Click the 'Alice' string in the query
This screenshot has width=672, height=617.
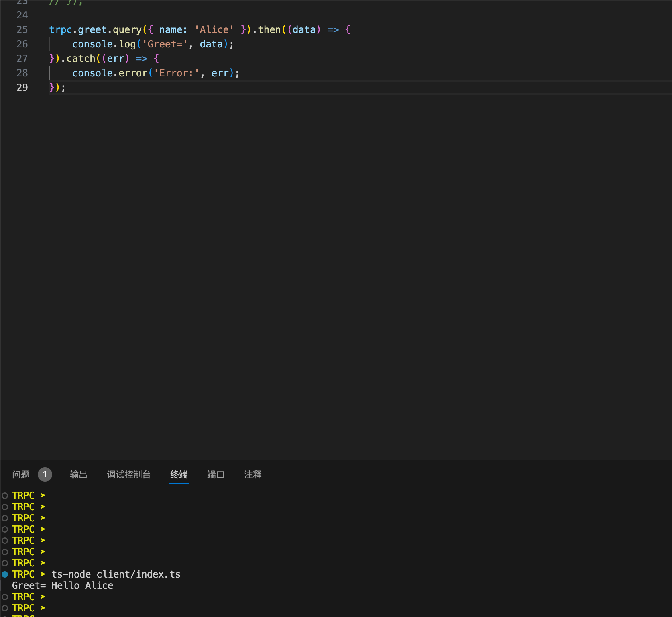[214, 30]
